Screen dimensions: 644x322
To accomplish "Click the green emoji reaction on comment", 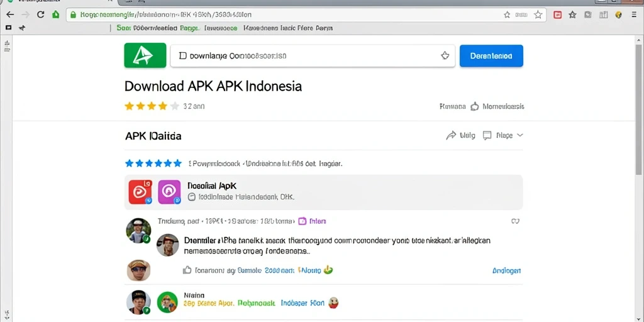I will pyautogui.click(x=328, y=270).
